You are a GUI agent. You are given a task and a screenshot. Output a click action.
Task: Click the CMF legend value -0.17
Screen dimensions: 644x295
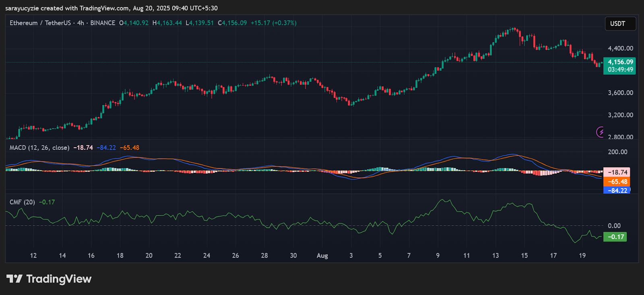47,202
